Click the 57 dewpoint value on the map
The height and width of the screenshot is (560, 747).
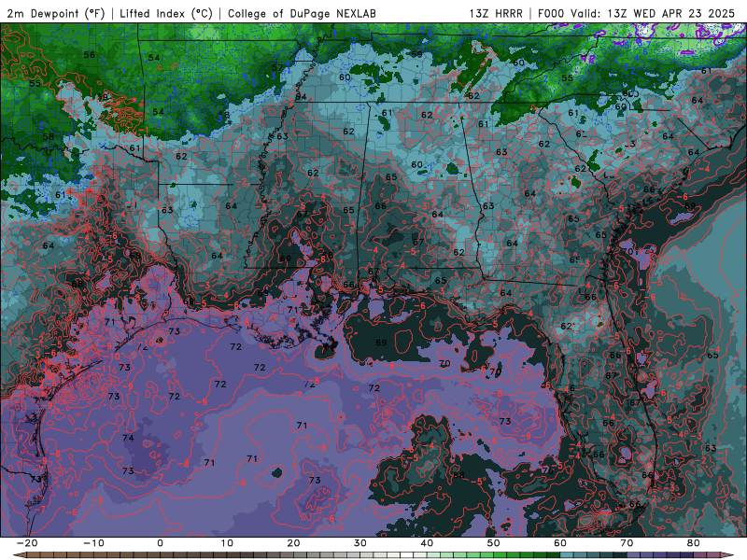277,67
